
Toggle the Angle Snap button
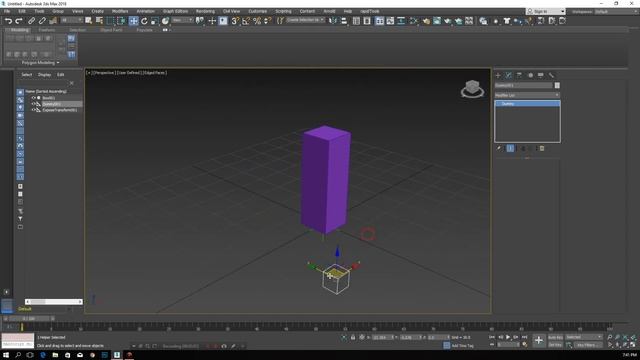tap(246, 21)
